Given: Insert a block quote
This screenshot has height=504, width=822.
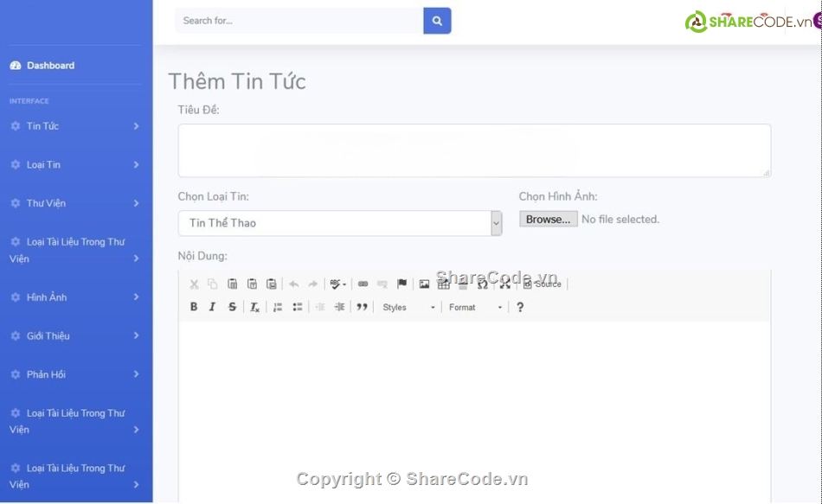Looking at the screenshot, I should [363, 307].
